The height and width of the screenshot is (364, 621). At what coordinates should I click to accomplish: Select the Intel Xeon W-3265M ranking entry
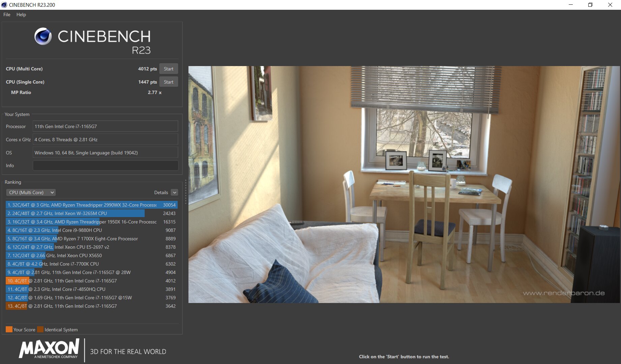[92, 213]
